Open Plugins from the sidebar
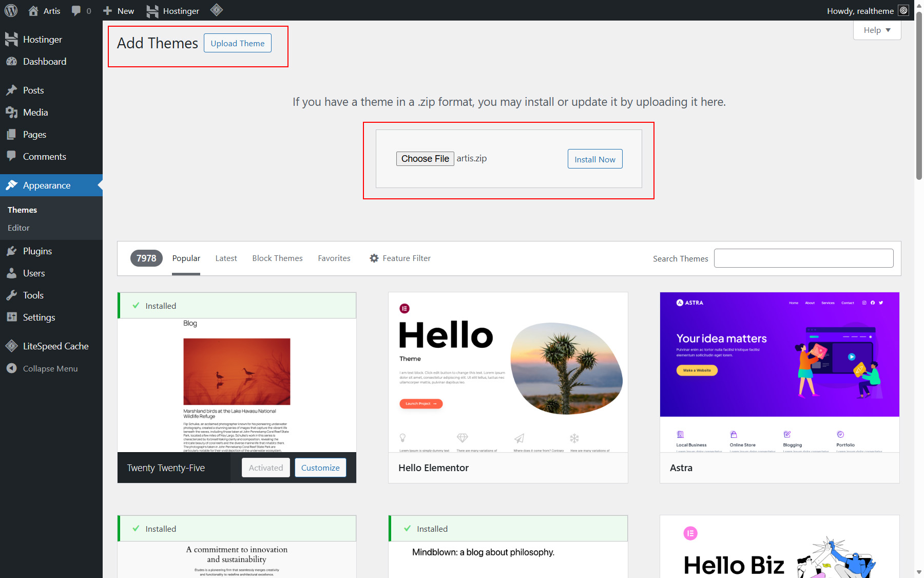Screen dimensions: 924x578 point(37,251)
